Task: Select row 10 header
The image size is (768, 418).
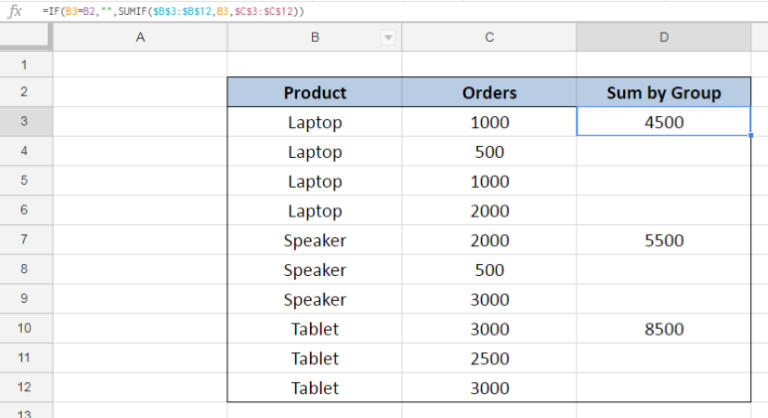Action: pyautogui.click(x=24, y=328)
